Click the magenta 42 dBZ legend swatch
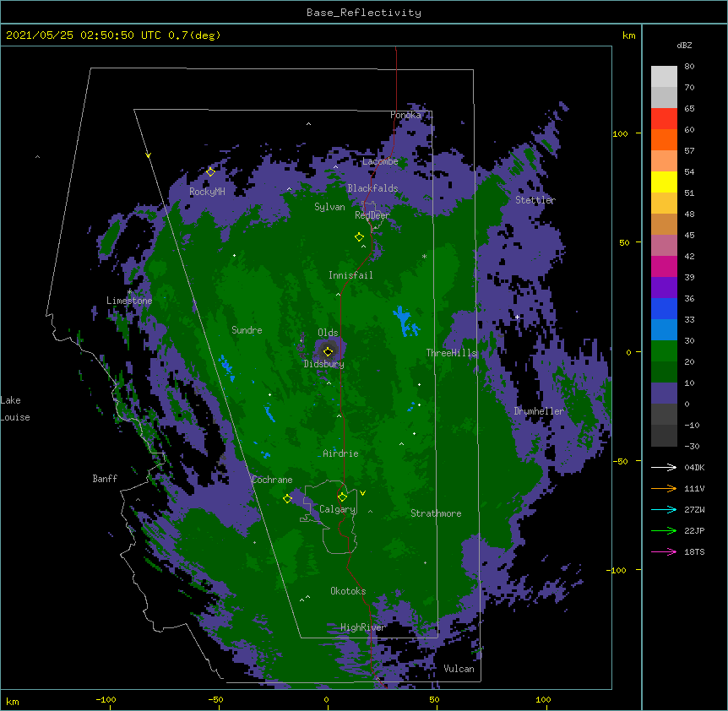The image size is (728, 711). point(664,266)
